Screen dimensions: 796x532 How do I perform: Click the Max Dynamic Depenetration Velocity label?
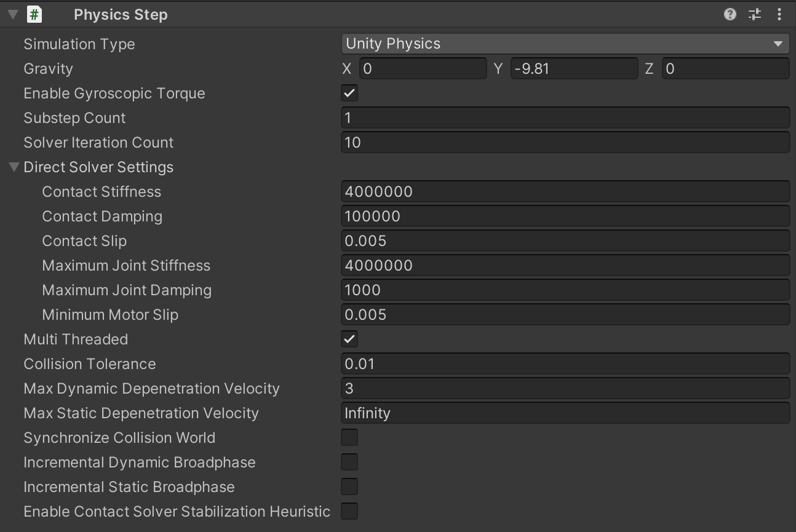coord(151,389)
